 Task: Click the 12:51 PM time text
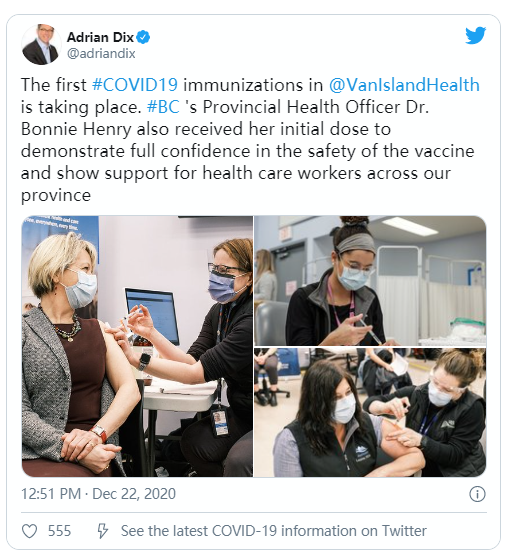point(51,494)
